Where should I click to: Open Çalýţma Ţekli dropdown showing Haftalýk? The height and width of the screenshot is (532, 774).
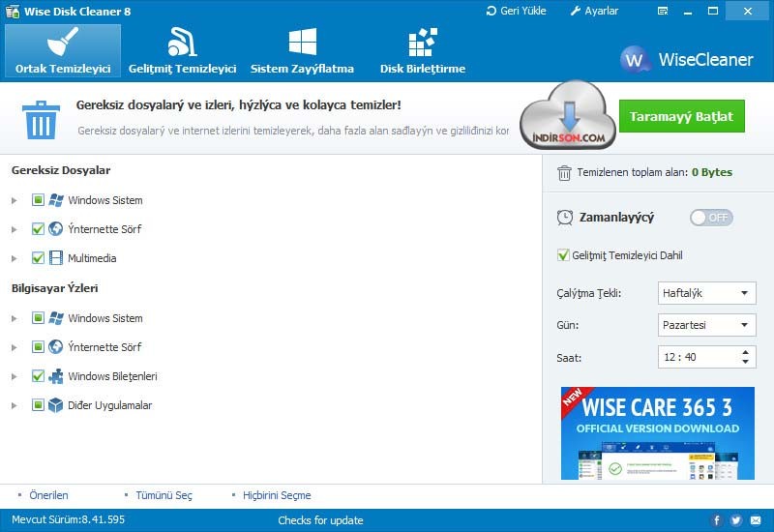coord(706,293)
